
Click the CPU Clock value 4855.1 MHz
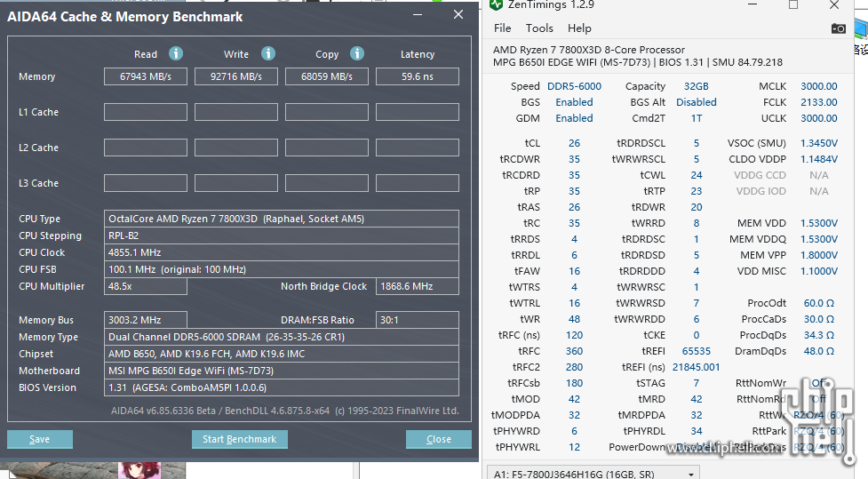coord(282,252)
